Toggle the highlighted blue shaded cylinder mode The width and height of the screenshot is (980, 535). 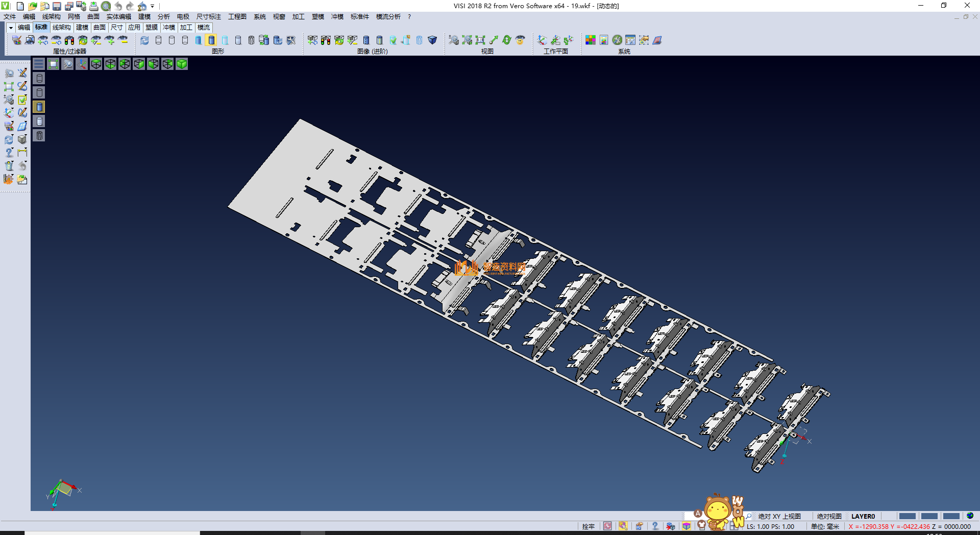(x=211, y=40)
